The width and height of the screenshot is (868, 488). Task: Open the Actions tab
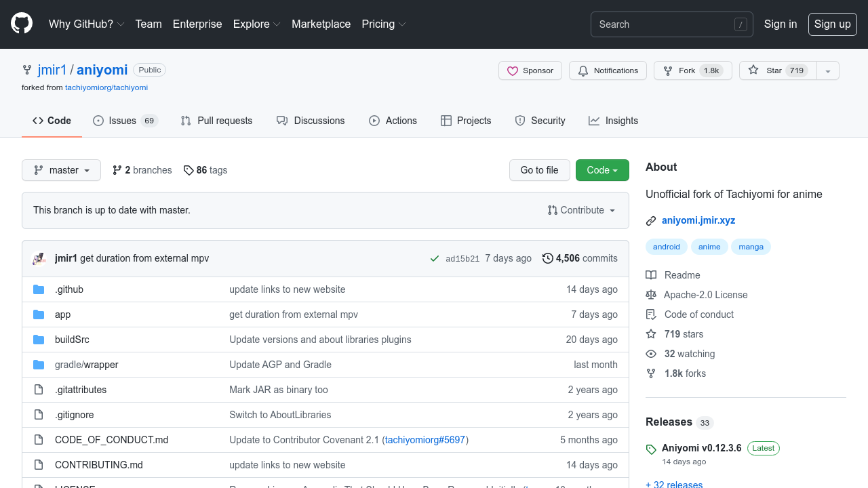tap(393, 121)
